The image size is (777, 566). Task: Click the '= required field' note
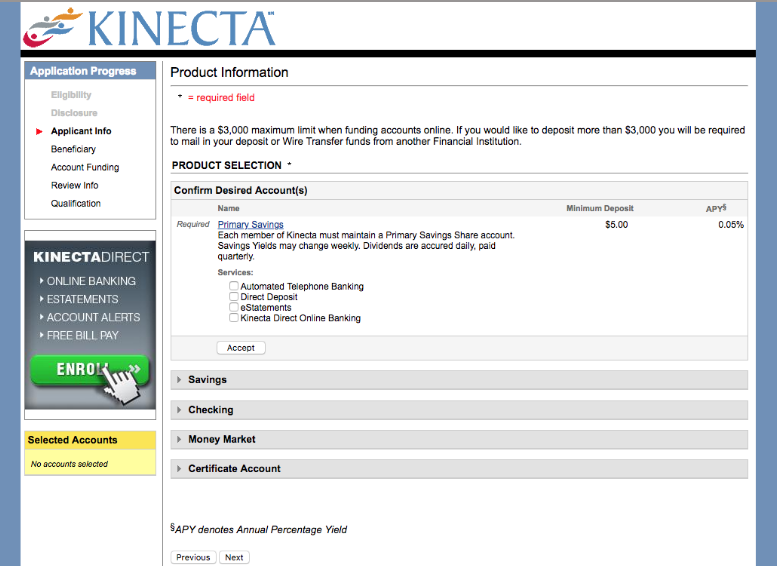221,98
